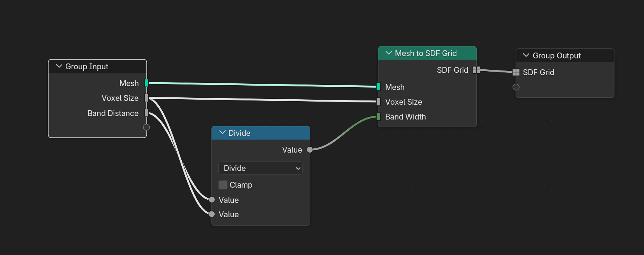Click the Band Width label
The height and width of the screenshot is (255, 644).
point(405,117)
